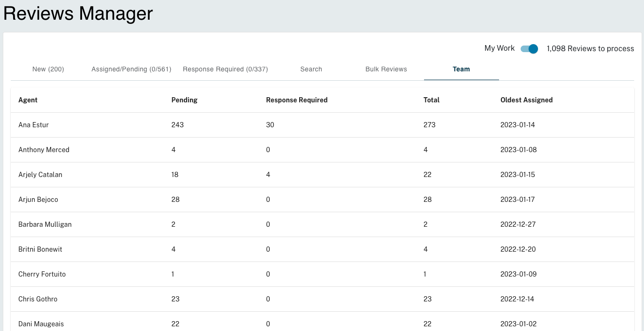The width and height of the screenshot is (644, 331).
Task: Click the 1,098 Reviews to process text
Action: tap(591, 49)
